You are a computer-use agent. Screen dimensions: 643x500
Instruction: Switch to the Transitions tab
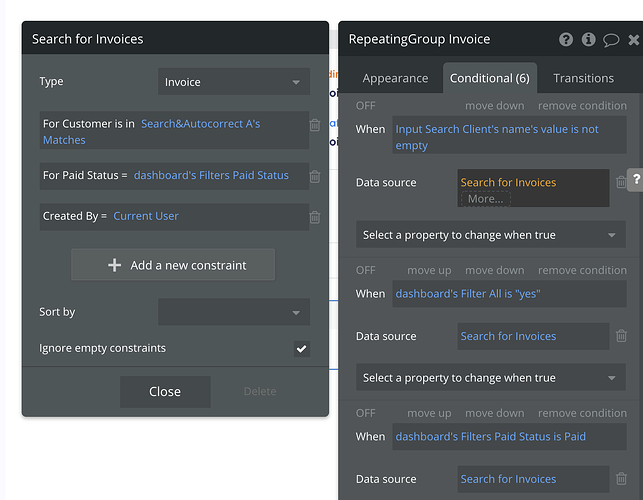(x=583, y=78)
